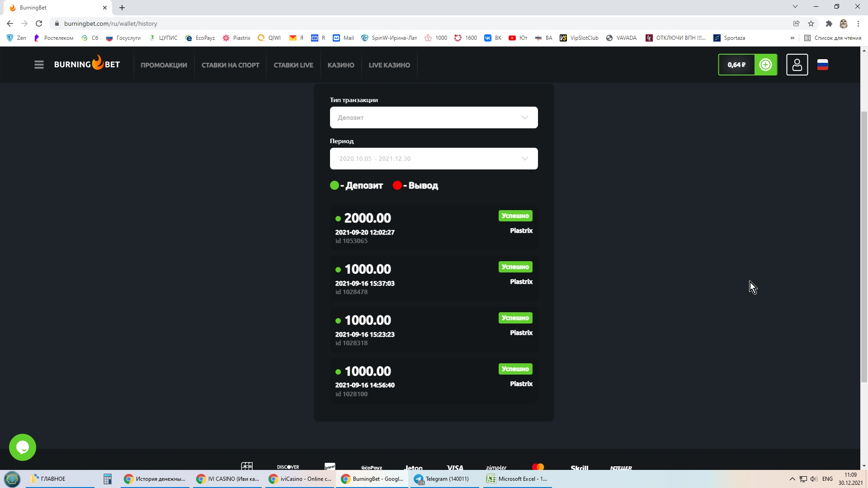This screenshot has width=868, height=488.
Task: Click the Russian flag language icon
Action: 823,65
